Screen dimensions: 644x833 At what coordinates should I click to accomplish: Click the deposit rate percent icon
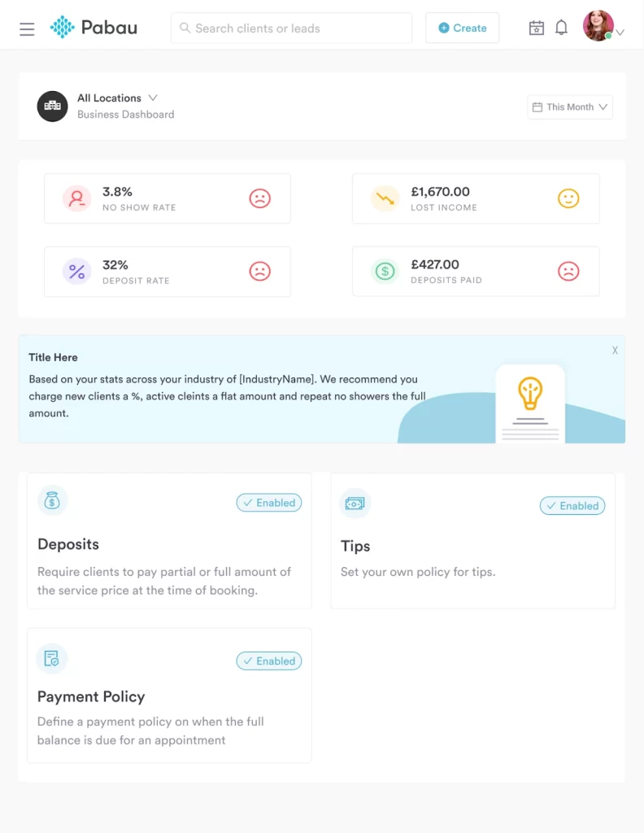click(77, 272)
